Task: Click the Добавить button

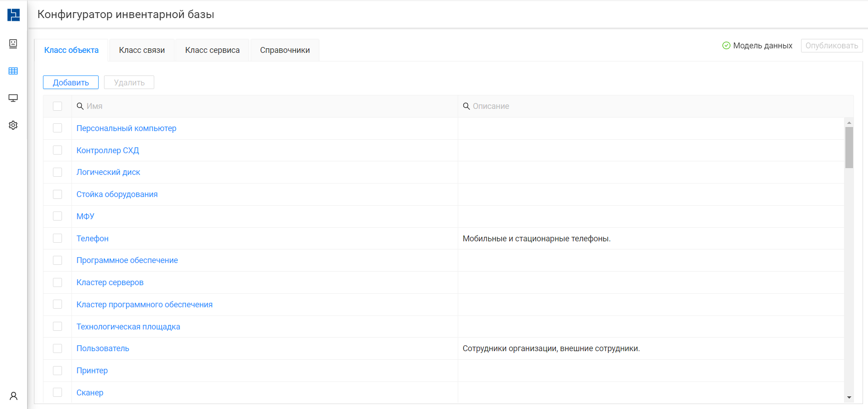Action: tap(71, 82)
